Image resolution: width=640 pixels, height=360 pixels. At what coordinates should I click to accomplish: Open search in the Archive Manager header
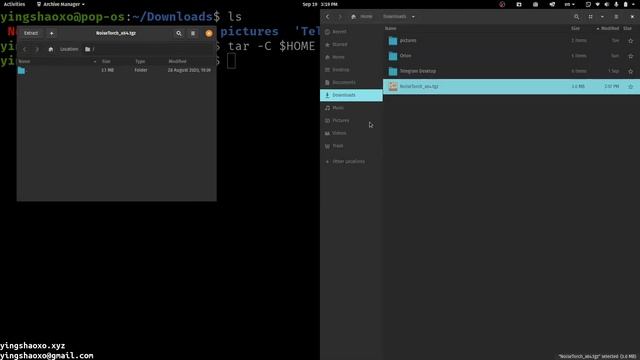[179, 33]
